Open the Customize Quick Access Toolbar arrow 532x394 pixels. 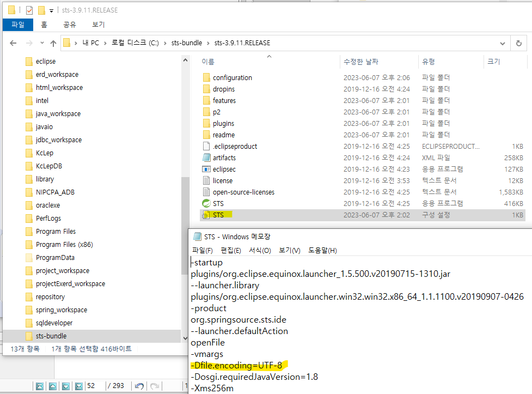point(52,11)
